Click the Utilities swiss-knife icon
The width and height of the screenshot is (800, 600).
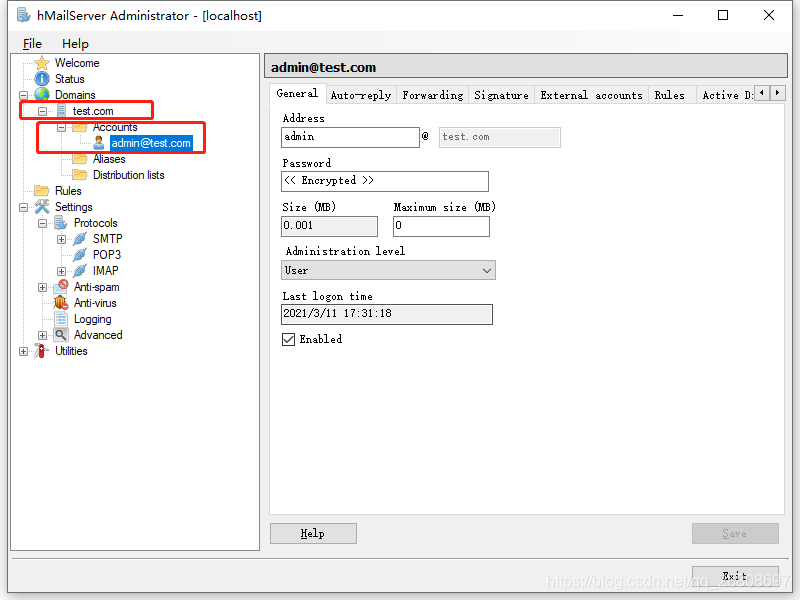pos(42,351)
